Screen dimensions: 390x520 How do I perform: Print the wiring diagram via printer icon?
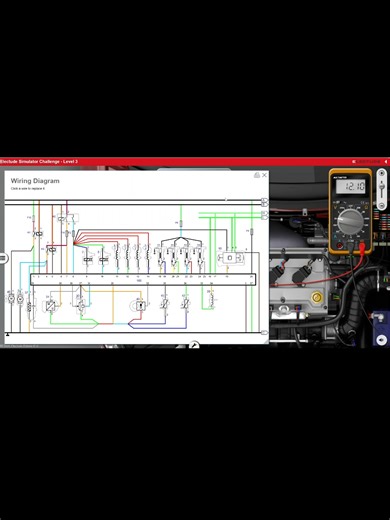pos(257,175)
